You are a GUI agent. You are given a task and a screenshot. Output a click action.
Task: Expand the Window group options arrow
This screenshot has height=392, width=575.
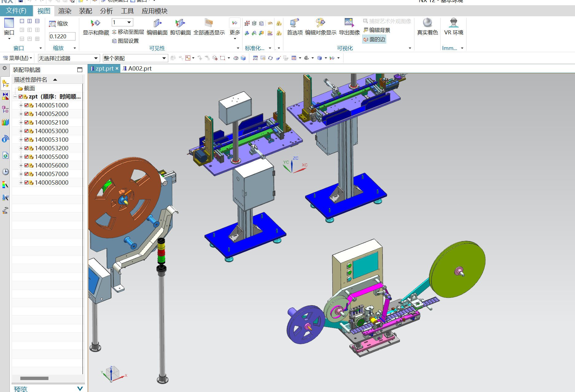tap(41, 48)
